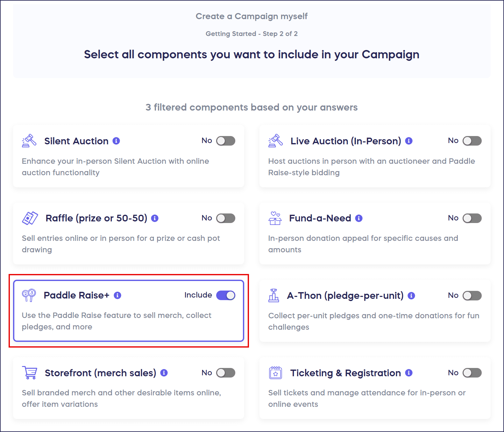Switch on Ticketing & Registration toggle
504x432 pixels.
pos(472,373)
